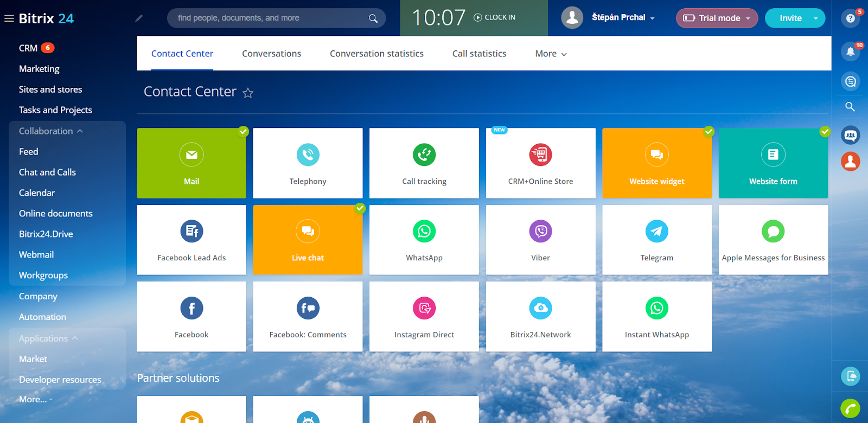Open the Bitrix24.Network tile
Image resolution: width=868 pixels, height=423 pixels.
540,317
